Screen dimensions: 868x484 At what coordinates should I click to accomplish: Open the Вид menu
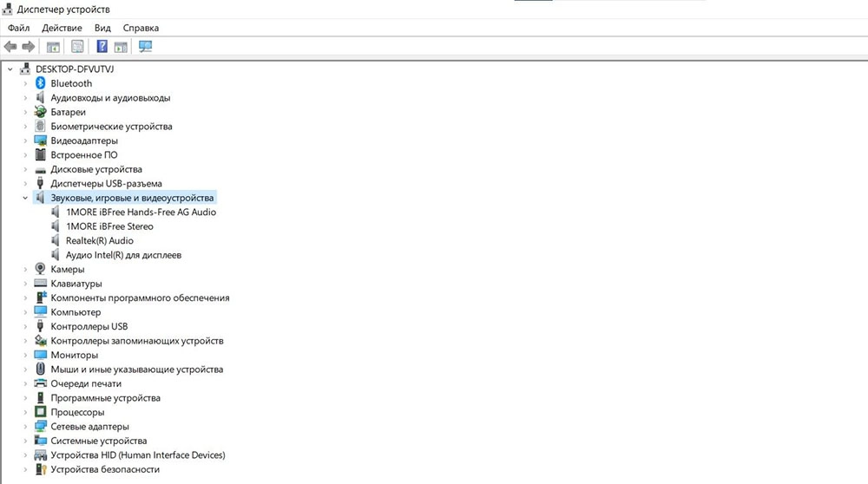point(102,28)
